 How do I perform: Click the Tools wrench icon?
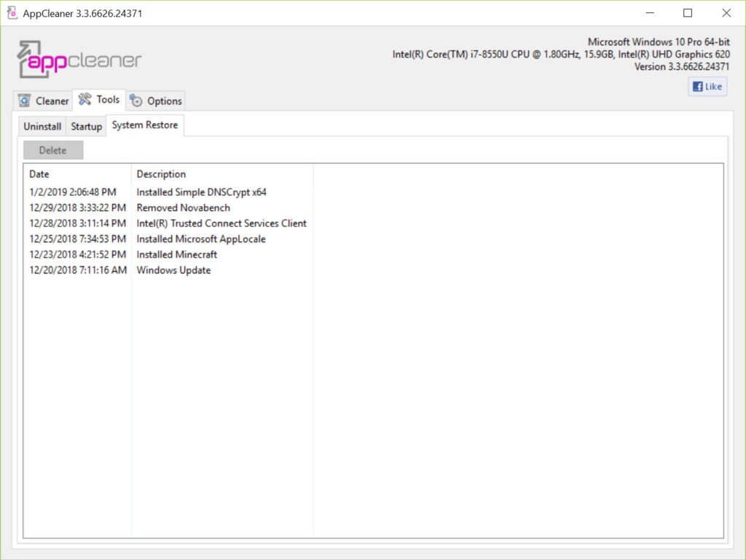point(85,99)
